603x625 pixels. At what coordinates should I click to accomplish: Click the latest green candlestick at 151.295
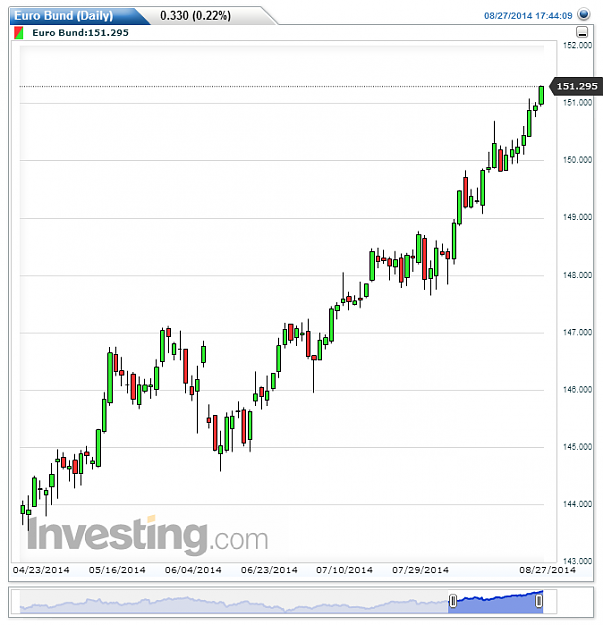point(541,96)
